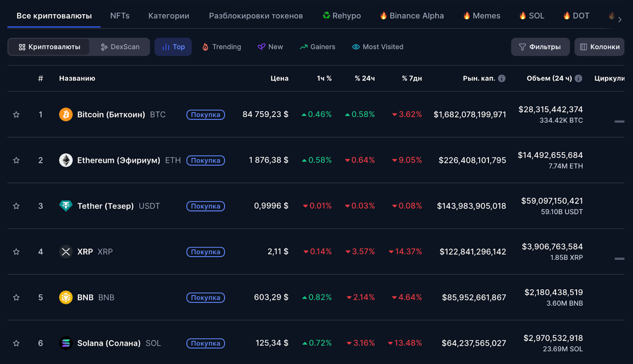Screen dimensions: 633x364
Task: Click the info icon next to Рын. кап.
Action: [x=502, y=78]
